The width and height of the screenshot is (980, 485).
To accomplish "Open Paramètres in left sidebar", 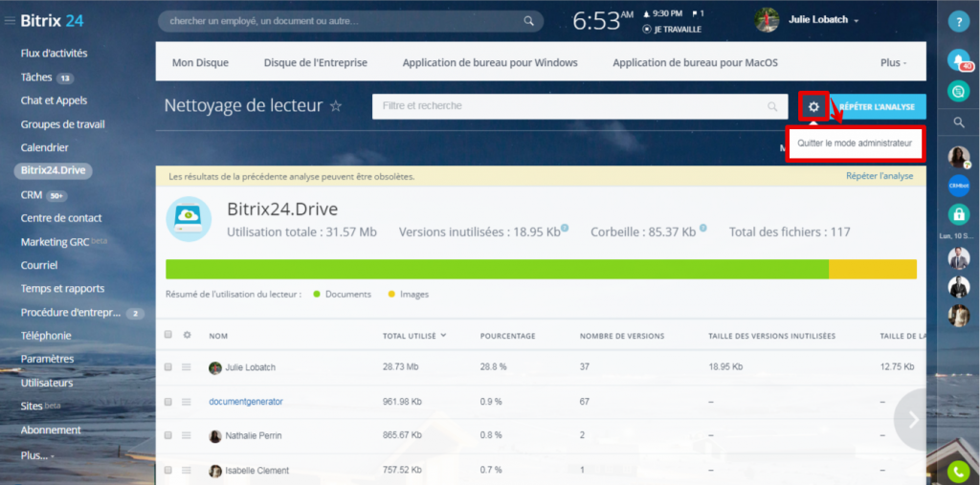I will point(47,359).
